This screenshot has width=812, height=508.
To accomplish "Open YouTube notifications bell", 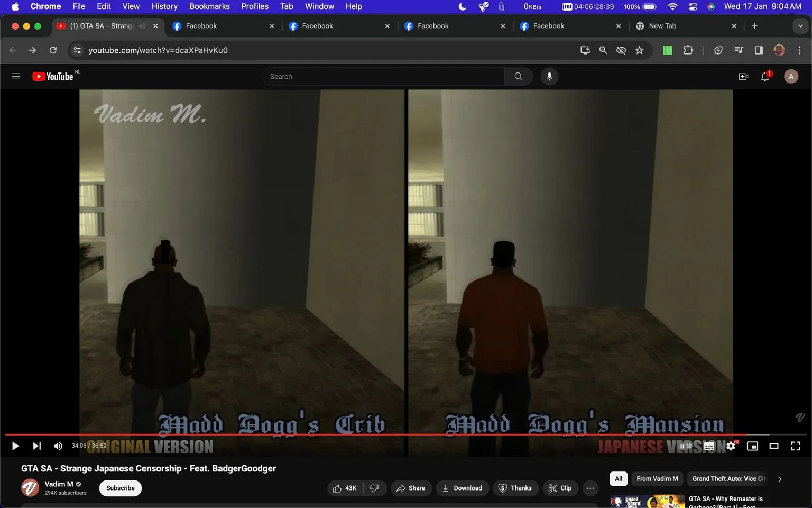I will [x=765, y=77].
